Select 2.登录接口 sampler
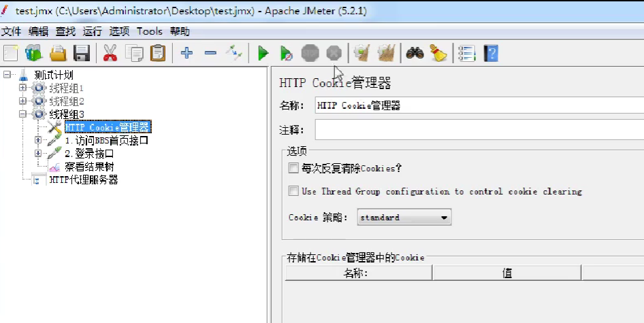Viewport: 644px width, 323px height. point(89,154)
